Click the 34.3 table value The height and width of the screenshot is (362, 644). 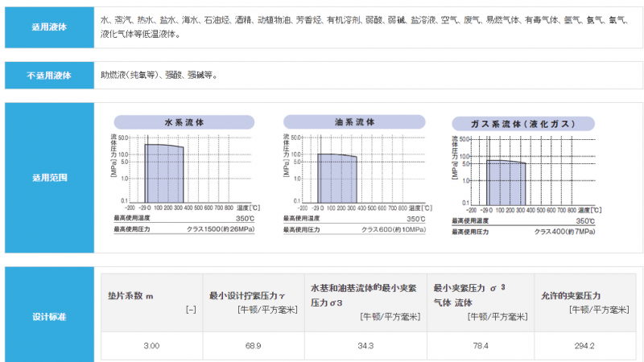click(x=365, y=345)
